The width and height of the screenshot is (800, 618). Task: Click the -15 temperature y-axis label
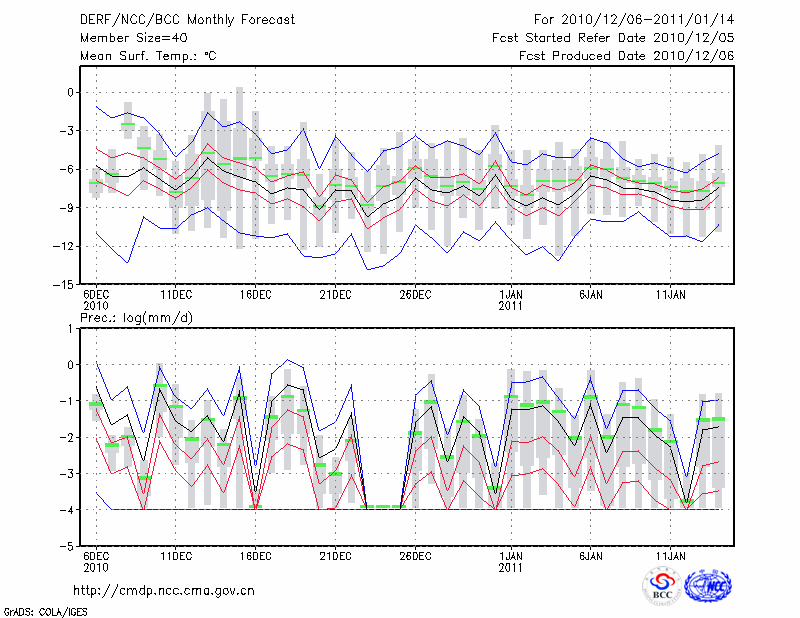64,284
